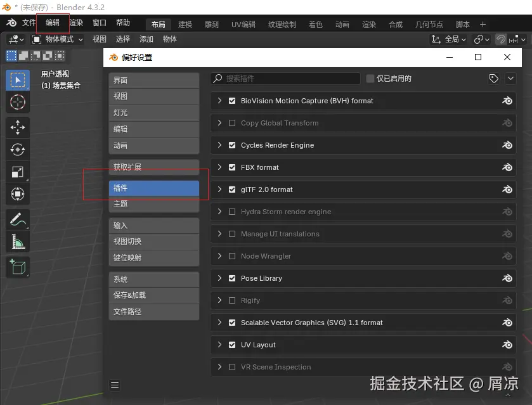The image size is (532, 405).
Task: Expand the UV Layout addon details
Action: point(219,345)
